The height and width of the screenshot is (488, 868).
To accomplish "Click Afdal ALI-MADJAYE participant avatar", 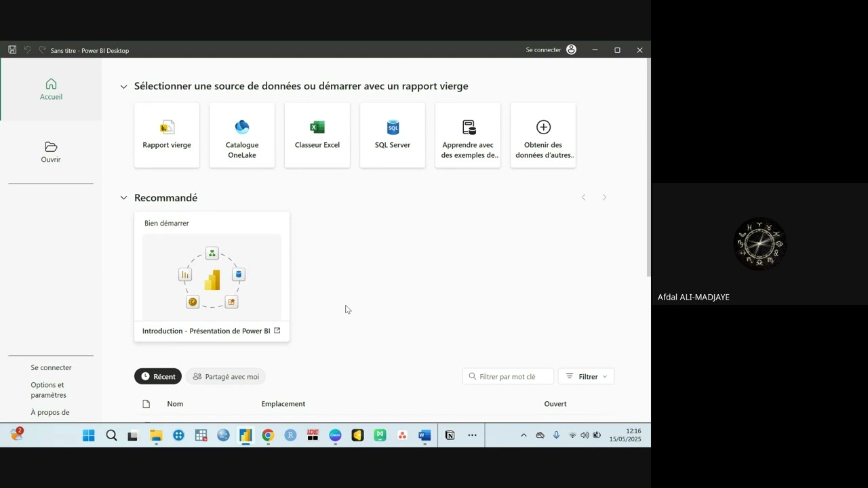I will click(x=759, y=244).
